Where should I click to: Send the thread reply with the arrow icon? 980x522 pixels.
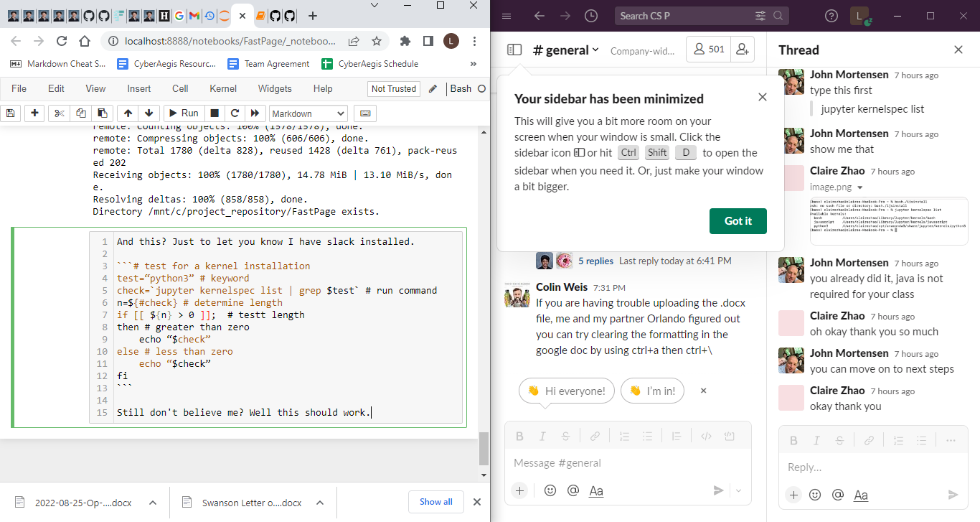tap(953, 495)
